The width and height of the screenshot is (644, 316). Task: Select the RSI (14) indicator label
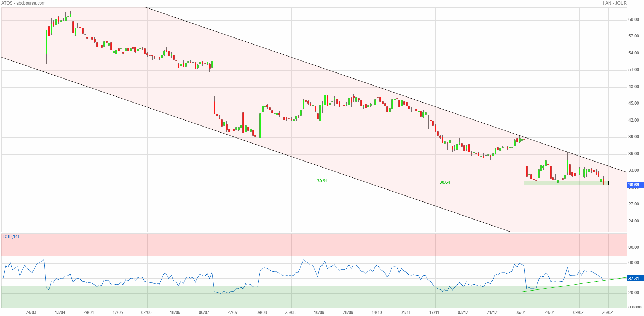(x=11, y=236)
